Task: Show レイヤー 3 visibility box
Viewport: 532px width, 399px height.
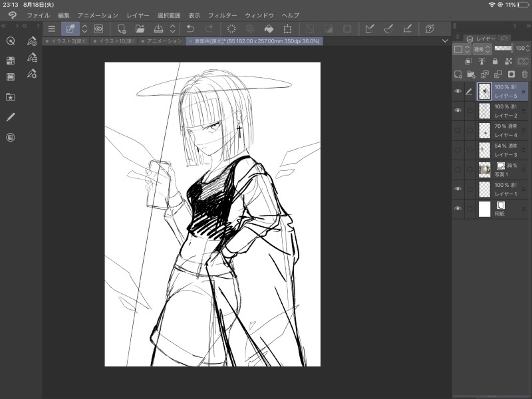Action: [x=458, y=150]
